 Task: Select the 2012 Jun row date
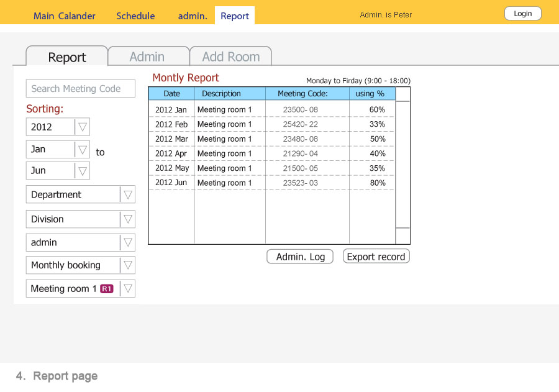171,183
